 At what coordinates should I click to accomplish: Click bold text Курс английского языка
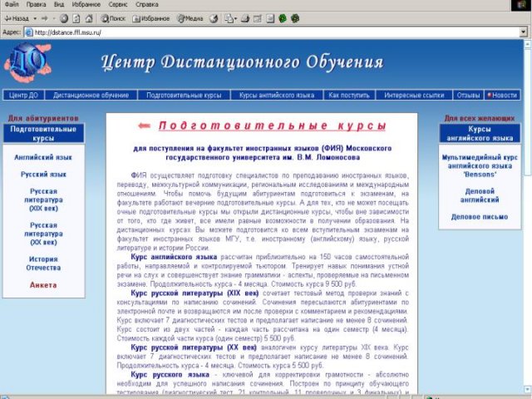coord(174,257)
